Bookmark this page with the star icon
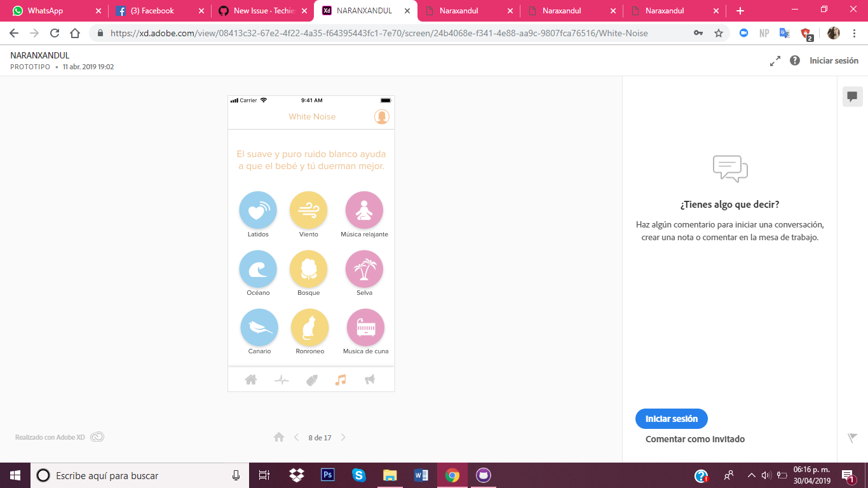 point(719,33)
